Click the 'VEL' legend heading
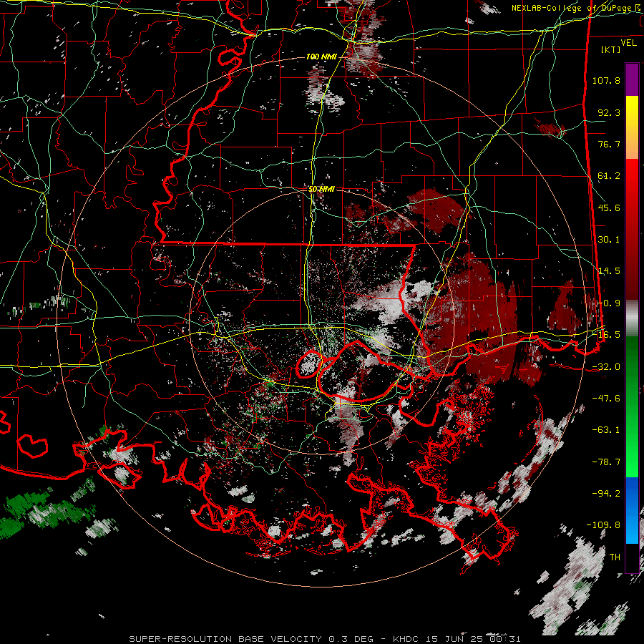This screenshot has width=644, height=644. pos(628,43)
